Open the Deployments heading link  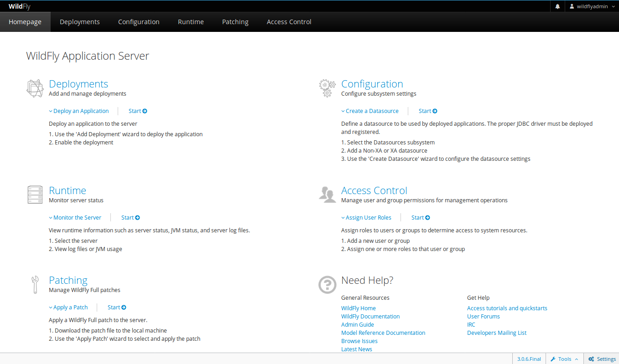(x=78, y=84)
